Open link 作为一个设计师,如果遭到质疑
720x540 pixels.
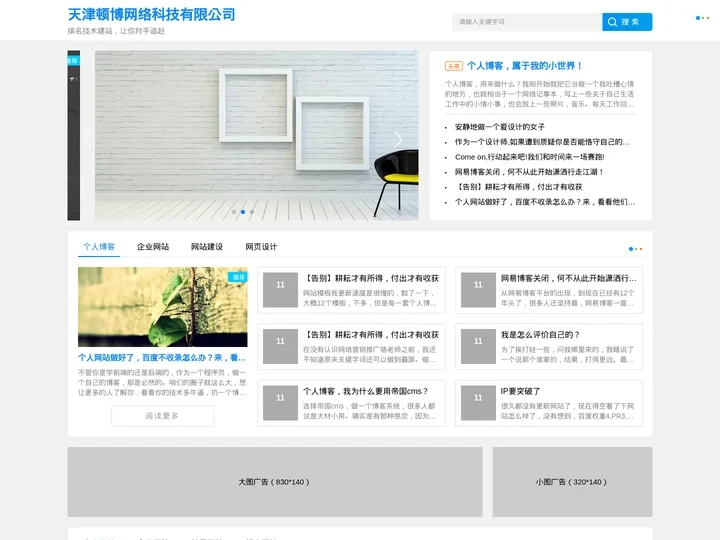pos(542,142)
